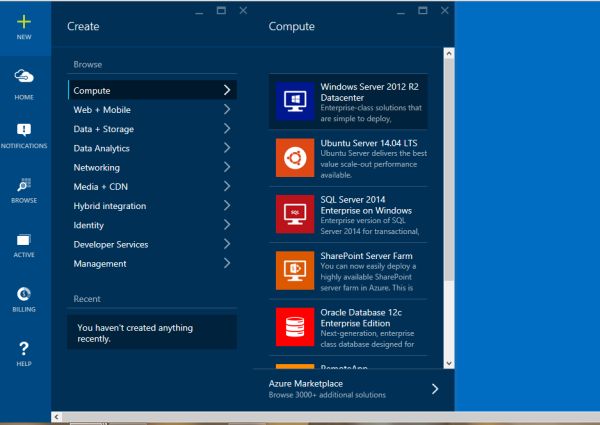Expand Data + Storage chevron

pos(227,129)
